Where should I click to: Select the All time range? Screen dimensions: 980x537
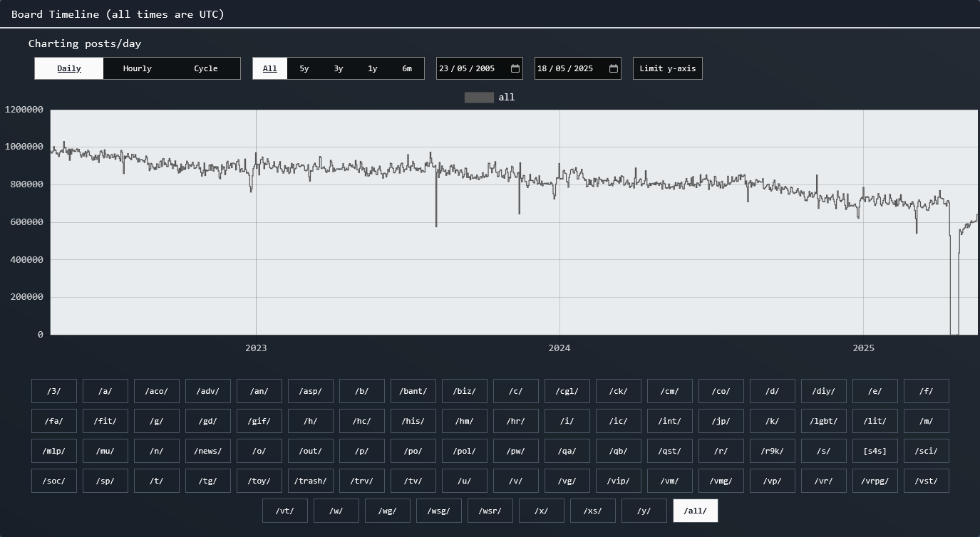coord(270,68)
